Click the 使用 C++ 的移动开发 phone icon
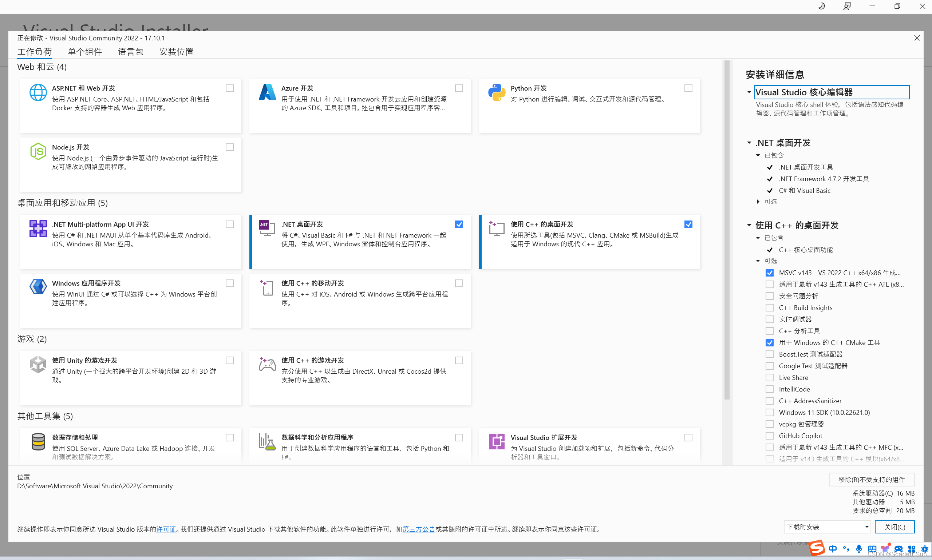Screen dimensions: 932x560 (267, 287)
